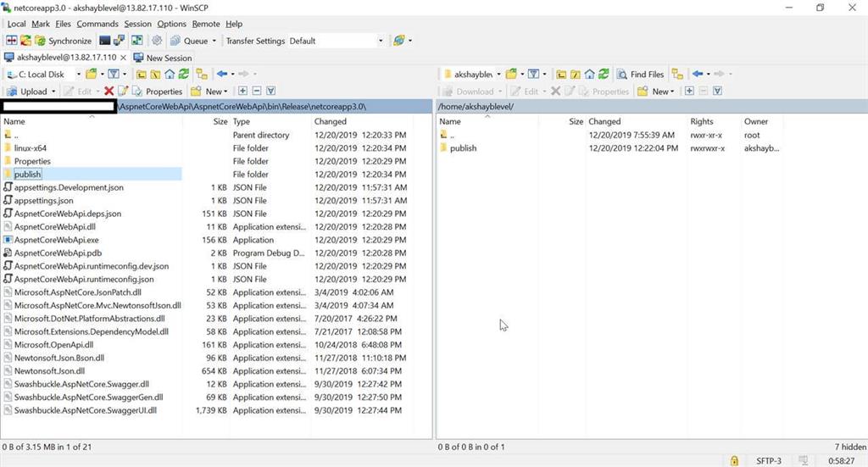
Task: Go to local root directory icon
Action: pos(156,74)
